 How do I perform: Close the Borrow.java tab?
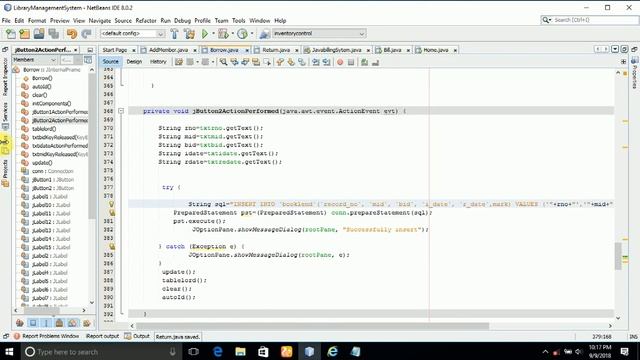[247, 50]
